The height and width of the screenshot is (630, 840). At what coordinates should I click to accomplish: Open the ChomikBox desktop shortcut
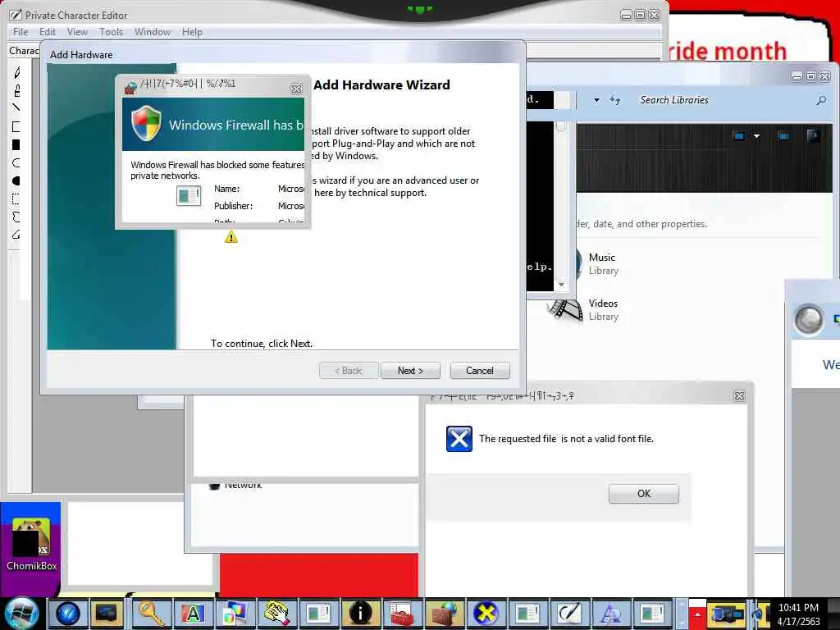click(31, 543)
